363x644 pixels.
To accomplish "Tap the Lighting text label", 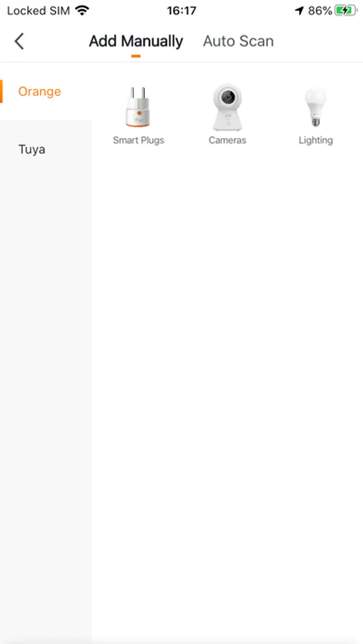I will point(316,140).
